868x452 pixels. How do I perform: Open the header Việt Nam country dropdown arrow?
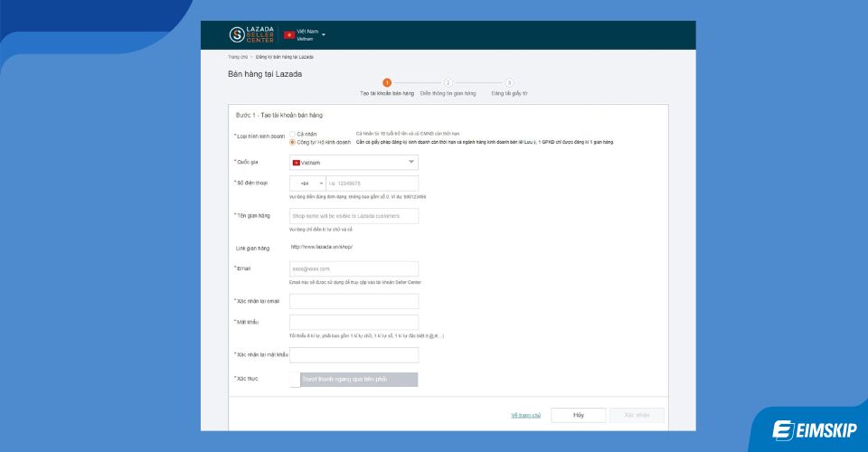[324, 35]
